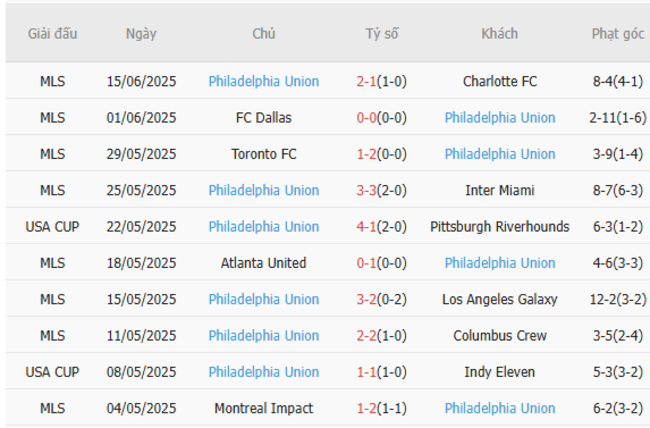Click the "Ngày" column header

141,34
